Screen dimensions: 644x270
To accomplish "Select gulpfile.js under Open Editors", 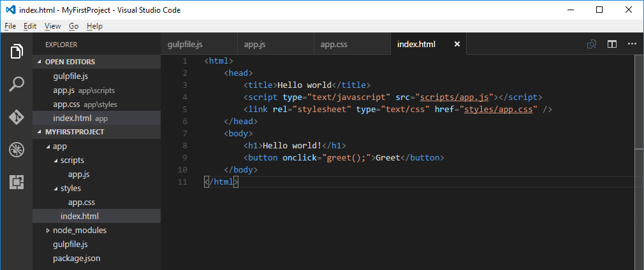I will 96,76.
